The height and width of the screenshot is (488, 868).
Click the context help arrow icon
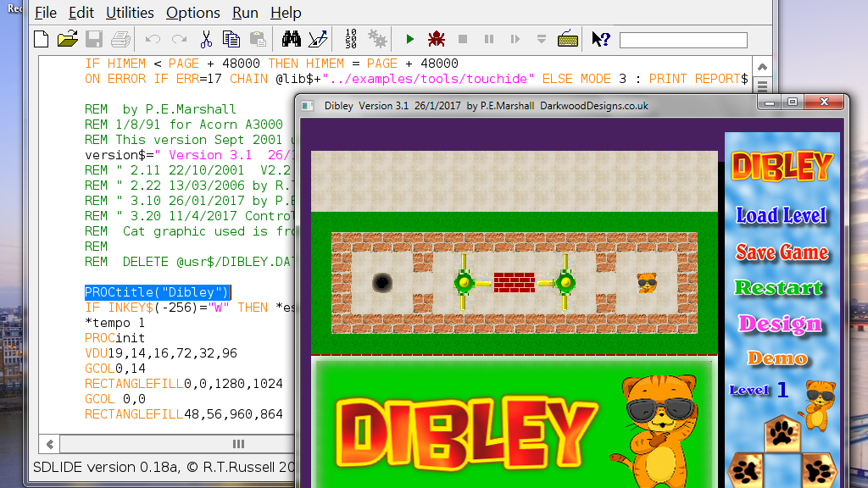pos(600,39)
